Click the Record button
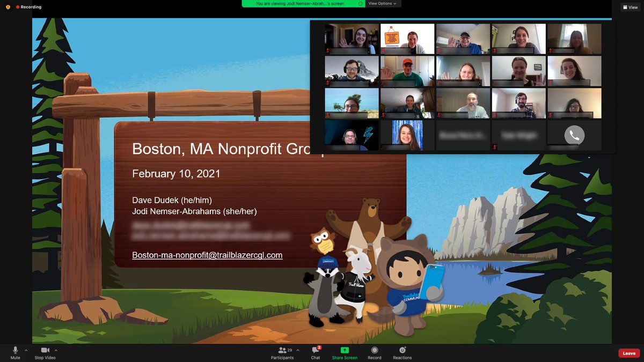Screen dimensions: 644x362 click(x=375, y=352)
